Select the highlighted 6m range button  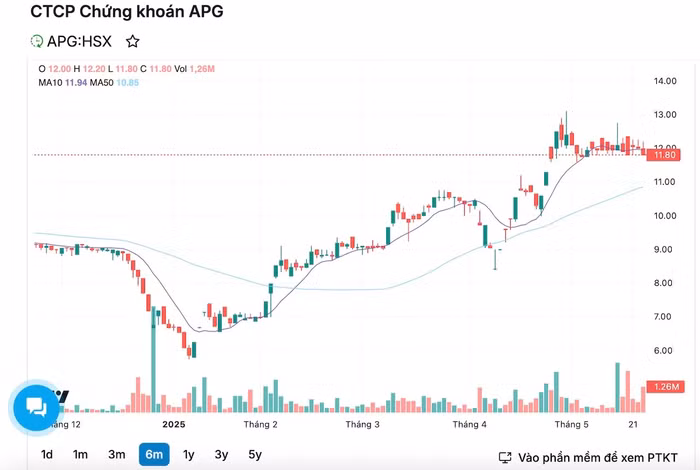tap(154, 454)
